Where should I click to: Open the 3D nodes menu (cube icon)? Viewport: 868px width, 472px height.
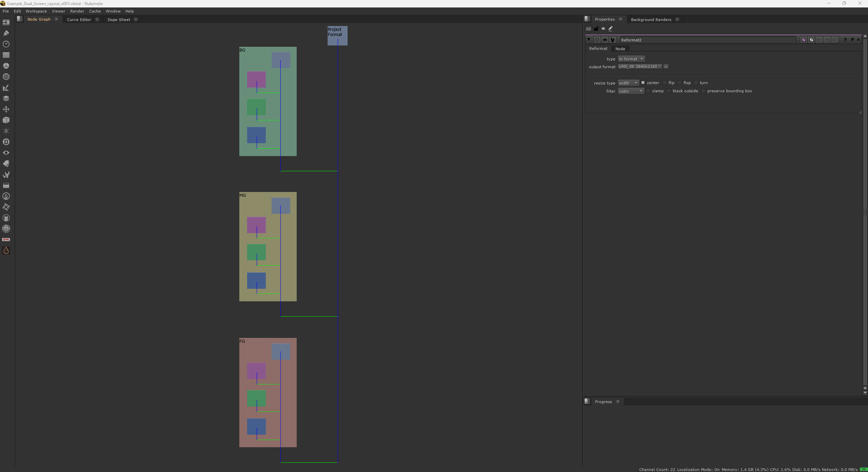pos(6,120)
